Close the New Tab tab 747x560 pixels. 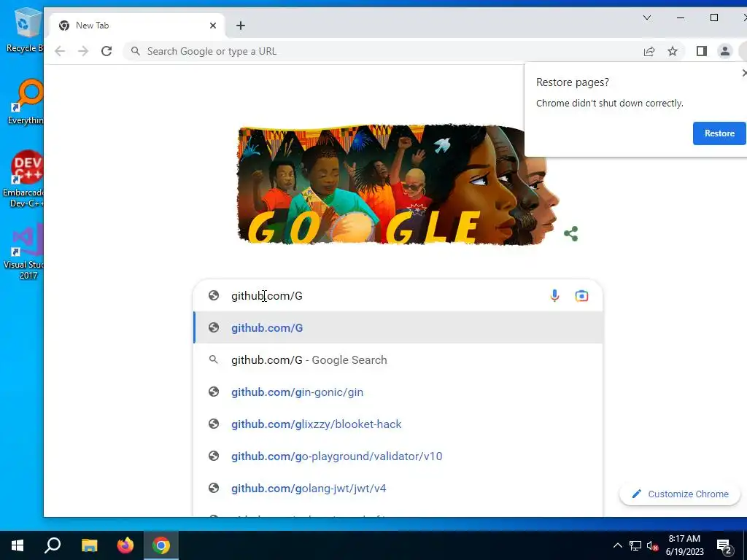213,26
